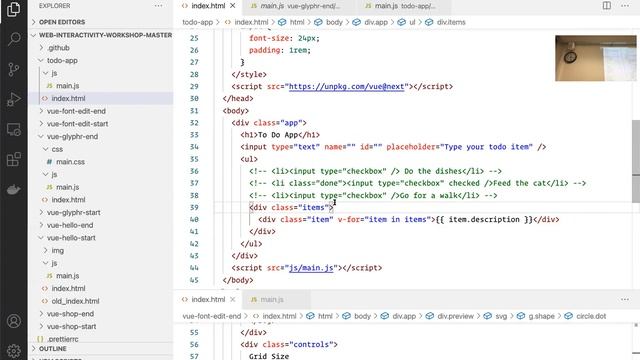Switch to main.js todo-app tab

click(x=405, y=6)
